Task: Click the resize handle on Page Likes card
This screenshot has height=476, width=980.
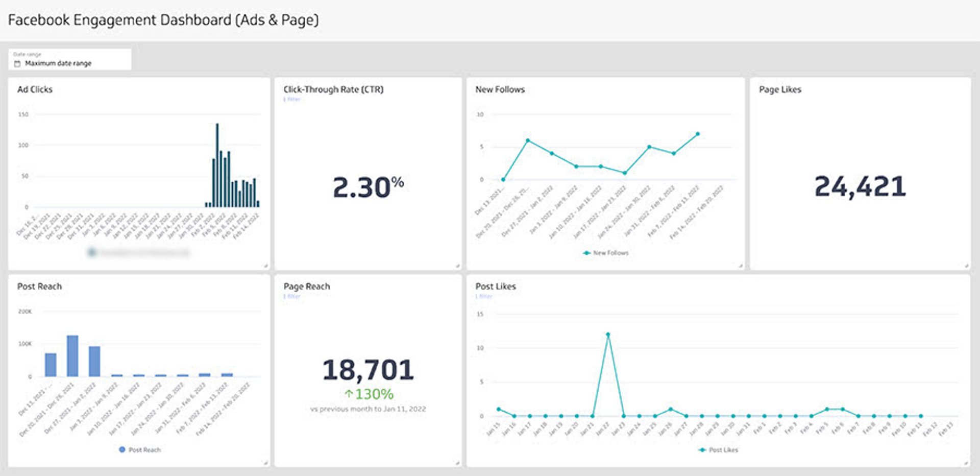Action: point(966,266)
